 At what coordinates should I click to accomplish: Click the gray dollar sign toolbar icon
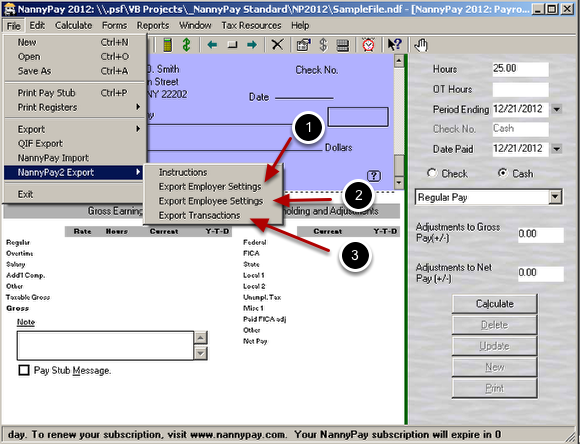(x=324, y=45)
